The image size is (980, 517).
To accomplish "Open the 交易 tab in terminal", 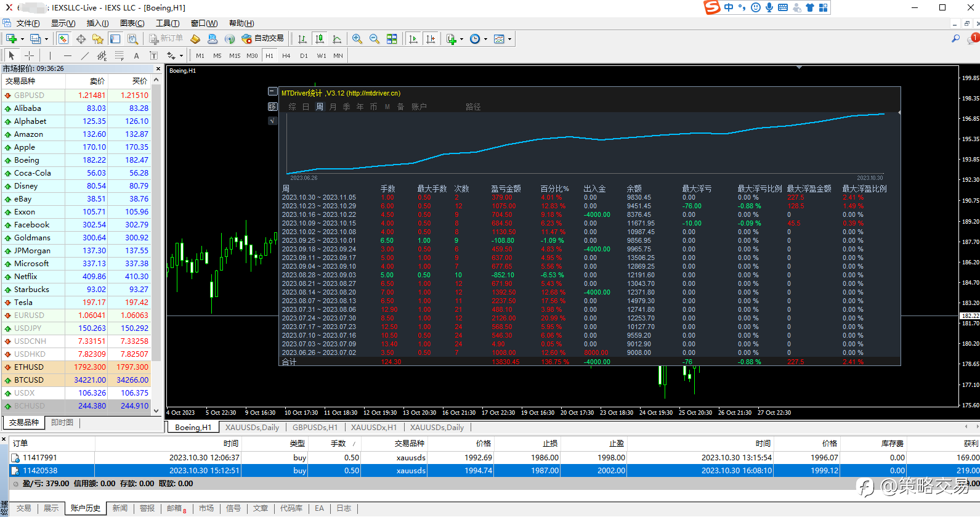I will (24, 508).
